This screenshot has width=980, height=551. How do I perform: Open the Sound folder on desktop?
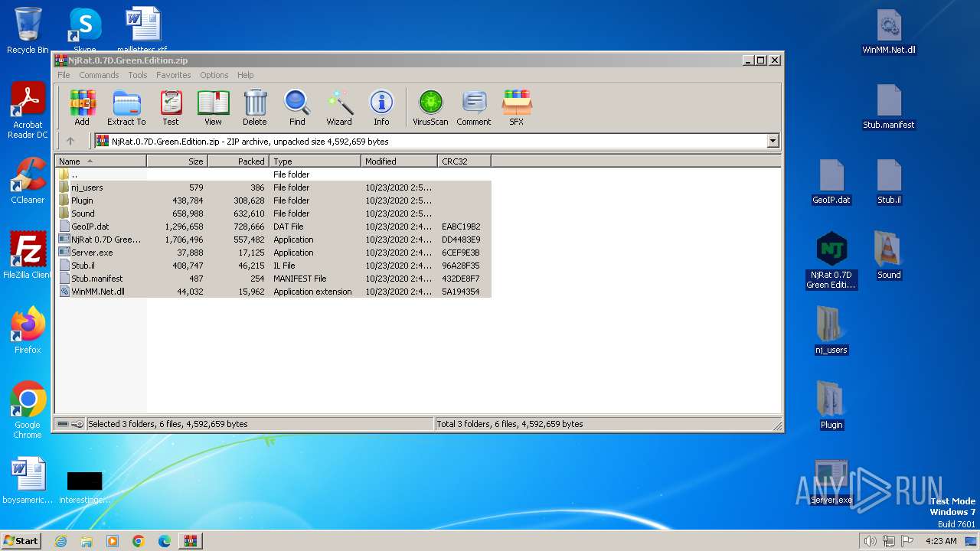click(x=889, y=256)
